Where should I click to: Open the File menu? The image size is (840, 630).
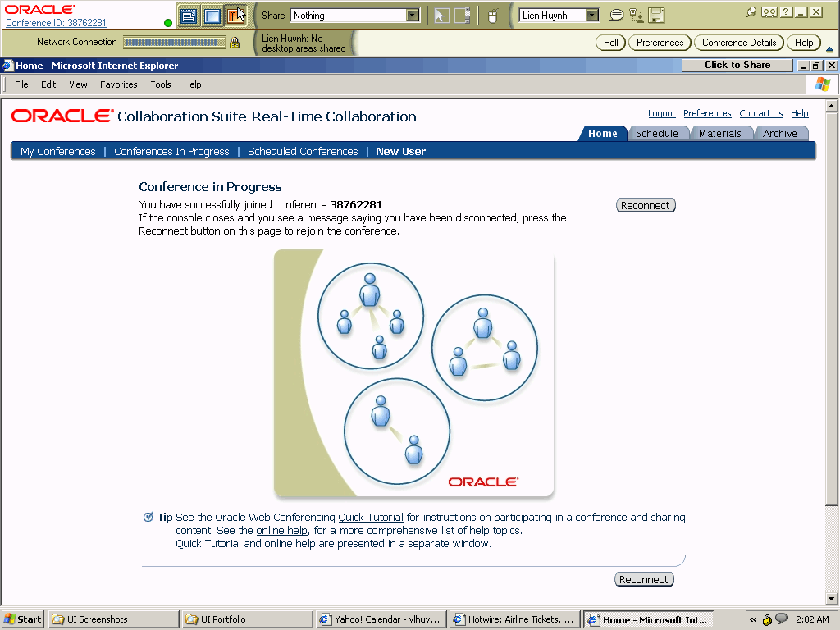21,84
